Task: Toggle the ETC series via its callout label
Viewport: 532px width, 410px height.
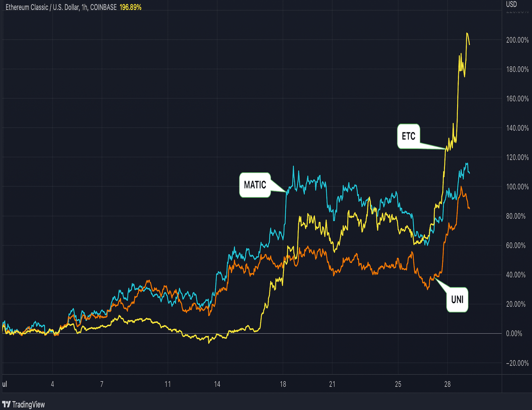Action: 408,136
